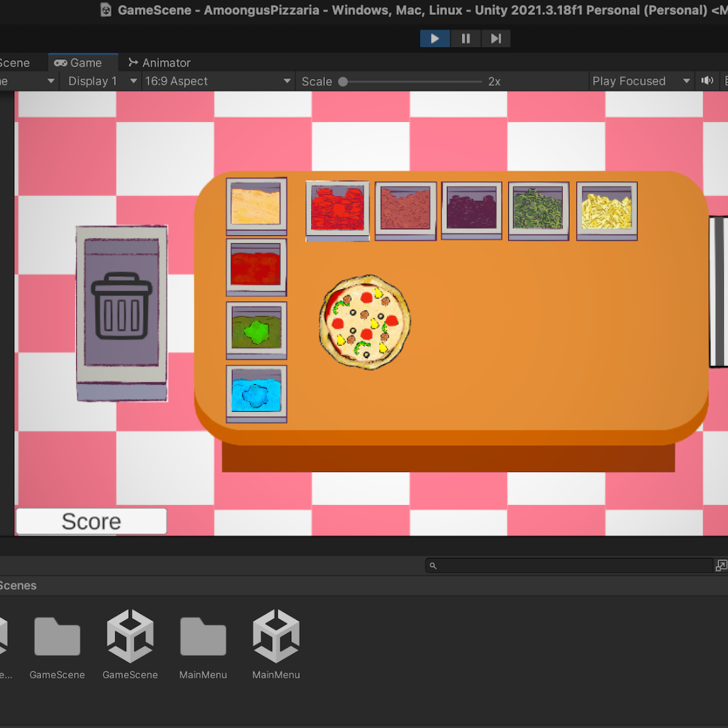This screenshot has height=728, width=728.
Task: Open the Play Focused dropdown
Action: point(637,81)
